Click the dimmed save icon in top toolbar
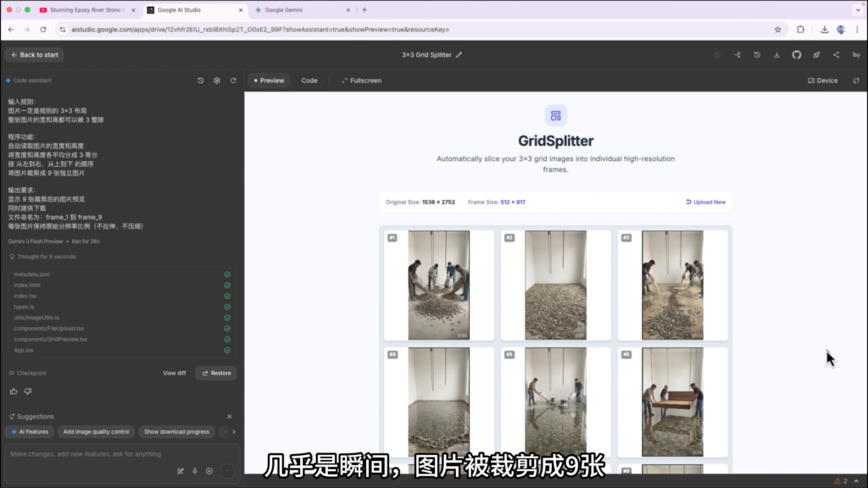The width and height of the screenshot is (868, 488). pyautogui.click(x=717, y=55)
